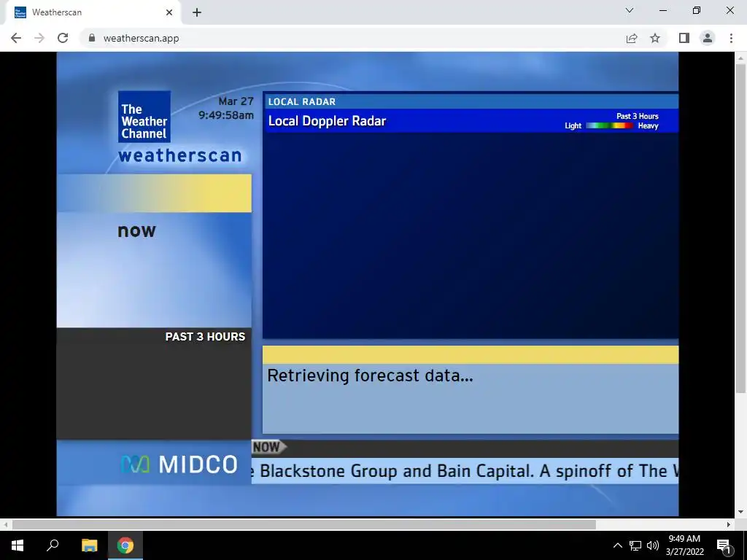Open network status tray icon

pos(635,545)
